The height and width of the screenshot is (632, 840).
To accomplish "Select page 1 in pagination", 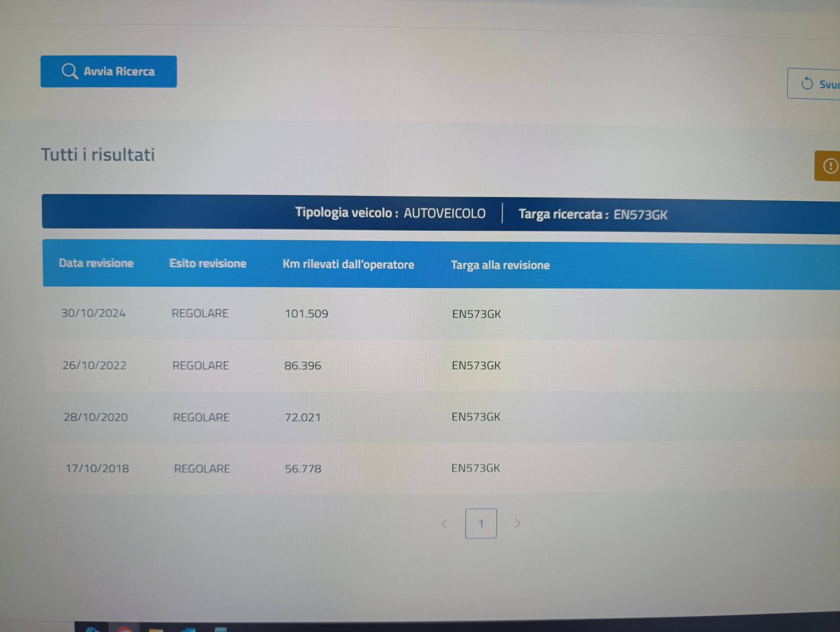I will tap(481, 523).
